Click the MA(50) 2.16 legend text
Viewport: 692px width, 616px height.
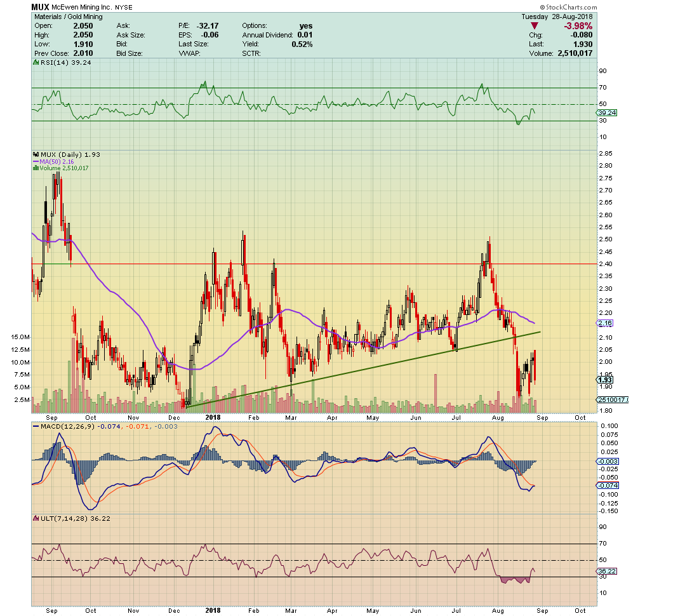coord(57,161)
